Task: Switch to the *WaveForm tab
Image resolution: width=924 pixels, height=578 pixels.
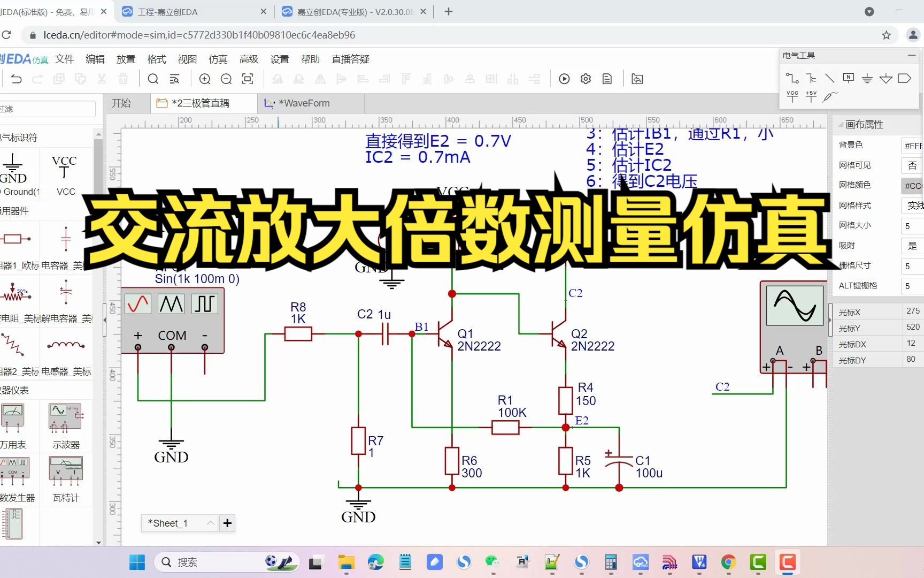Action: click(x=303, y=103)
